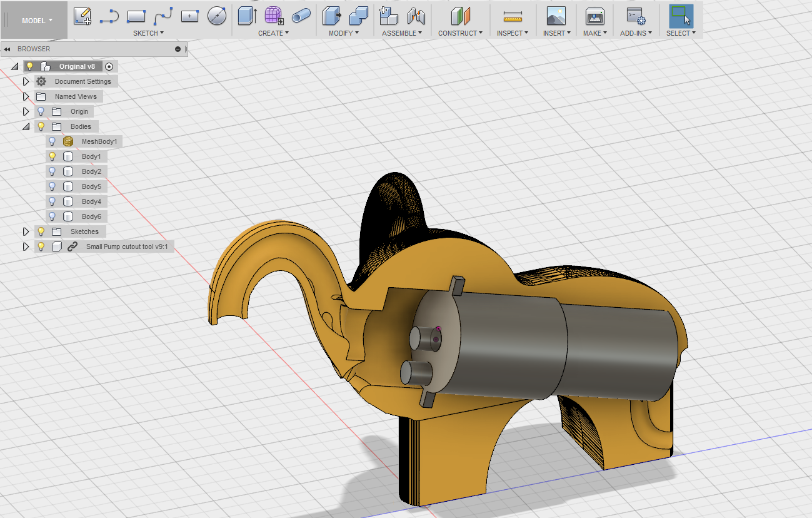Show Body2 with its light bulb

(53, 171)
